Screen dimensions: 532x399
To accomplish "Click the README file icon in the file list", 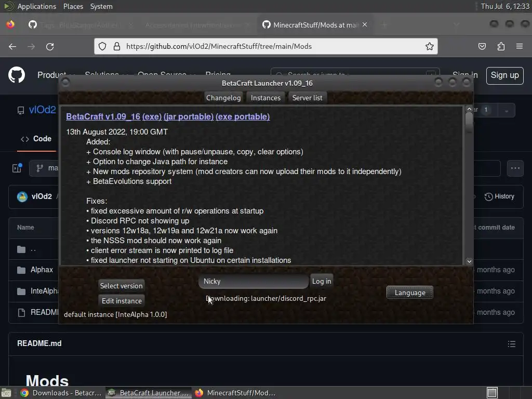I will coord(21,312).
